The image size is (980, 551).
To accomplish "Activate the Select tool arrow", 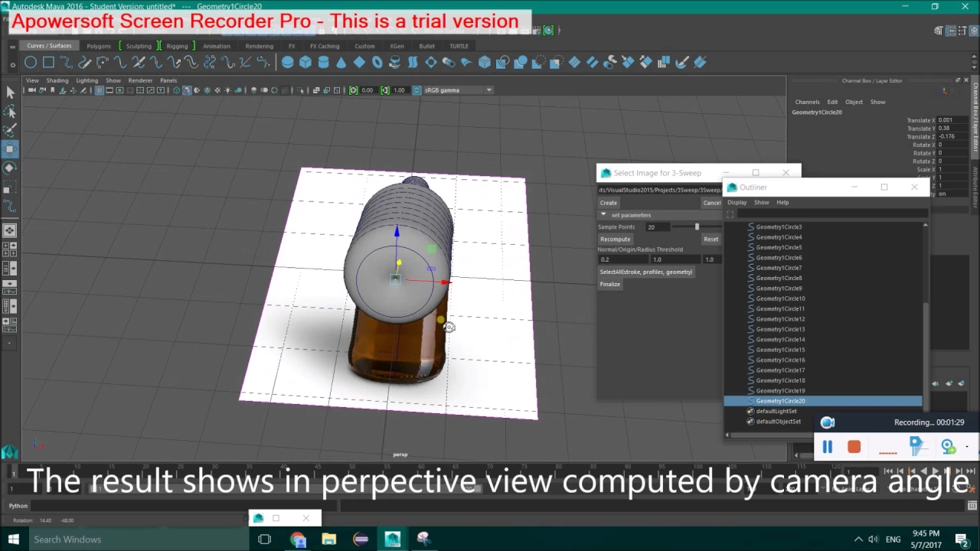I will [10, 93].
